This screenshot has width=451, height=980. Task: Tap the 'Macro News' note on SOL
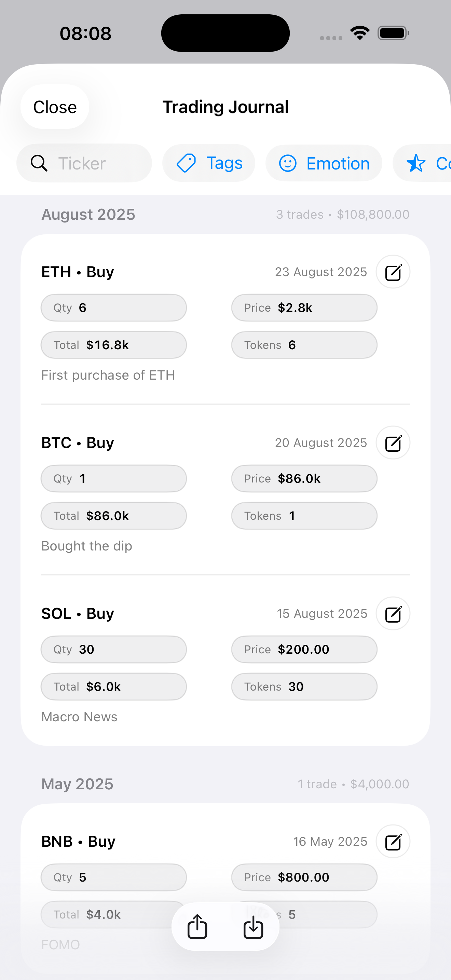click(79, 717)
